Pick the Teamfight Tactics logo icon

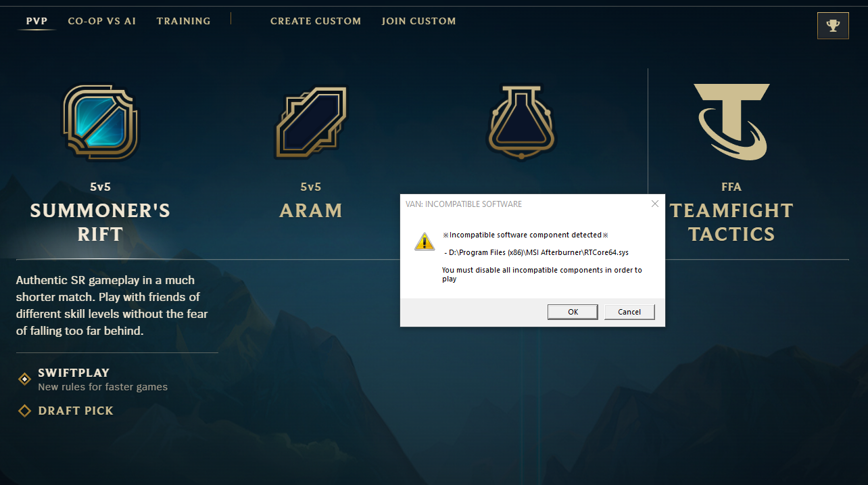click(731, 122)
